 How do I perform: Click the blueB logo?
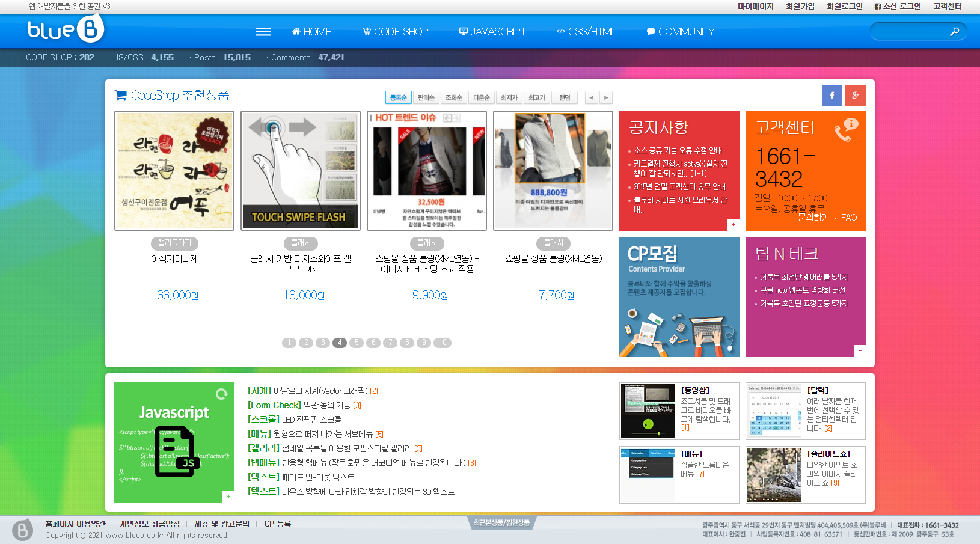tap(66, 29)
